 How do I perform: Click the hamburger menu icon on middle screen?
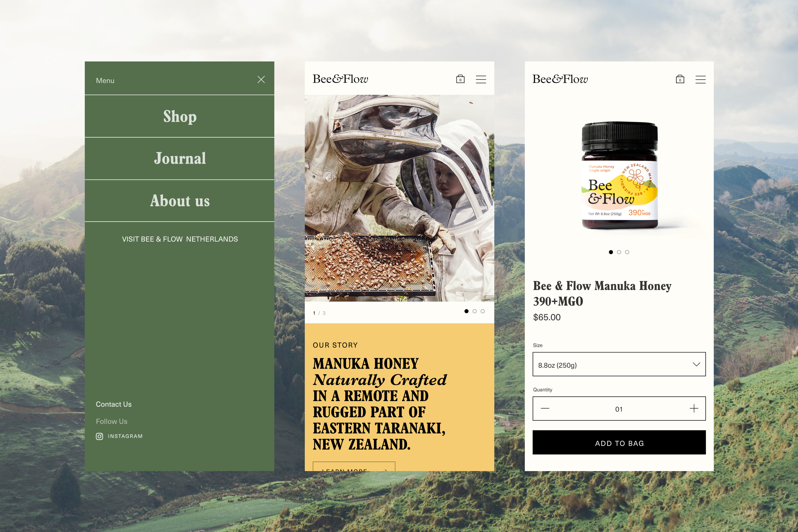481,79
